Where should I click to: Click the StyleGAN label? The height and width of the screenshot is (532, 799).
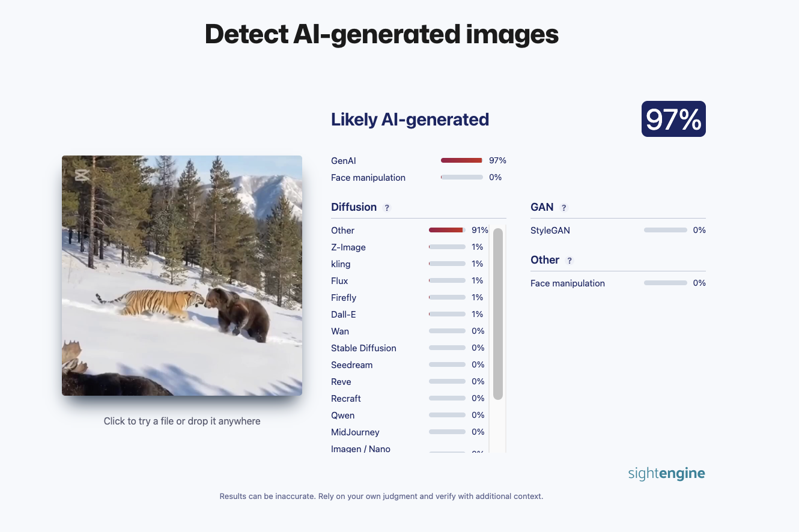tap(550, 231)
